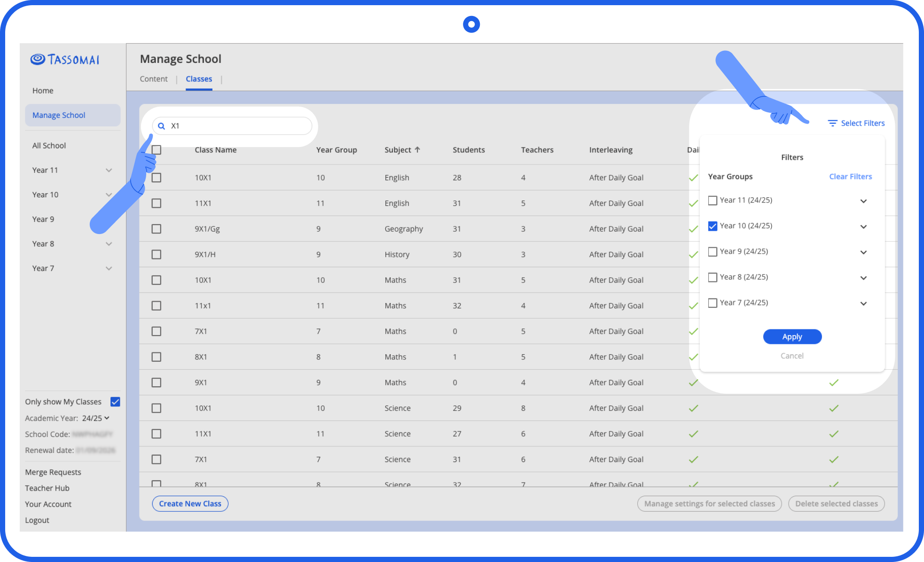This screenshot has width=924, height=562.
Task: Click the Subject sort arrow
Action: point(417,149)
